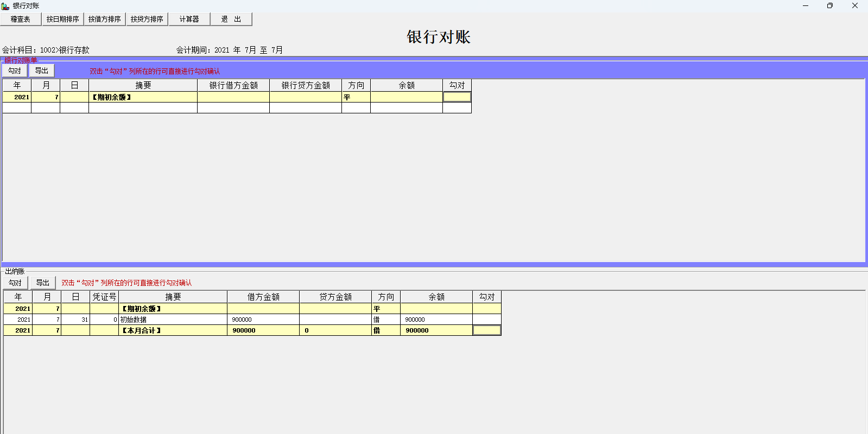Select the 本月合计 debit amount 900000 cell

click(x=263, y=330)
